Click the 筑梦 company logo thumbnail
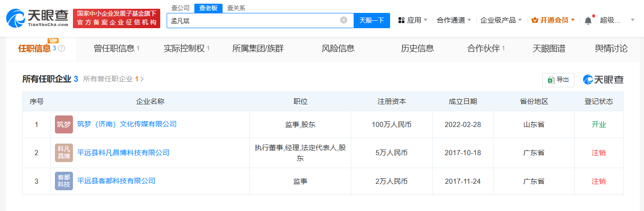This screenshot has height=211, width=644. [x=64, y=124]
